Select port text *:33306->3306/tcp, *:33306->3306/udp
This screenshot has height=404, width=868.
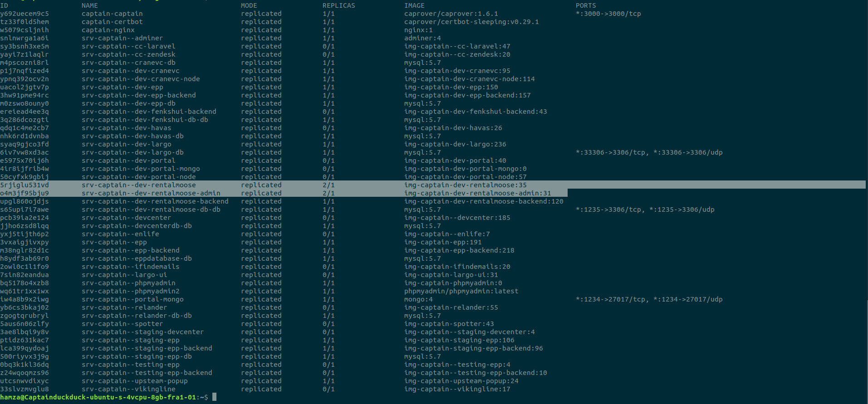(649, 152)
